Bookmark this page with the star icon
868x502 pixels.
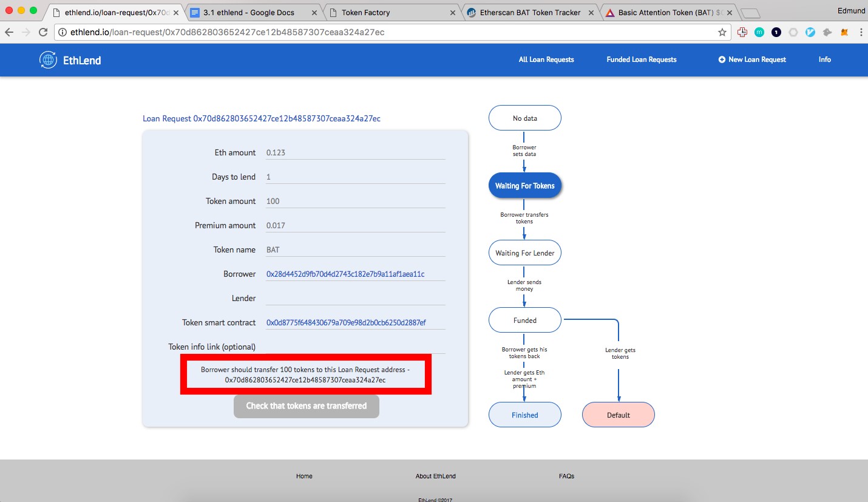point(722,32)
